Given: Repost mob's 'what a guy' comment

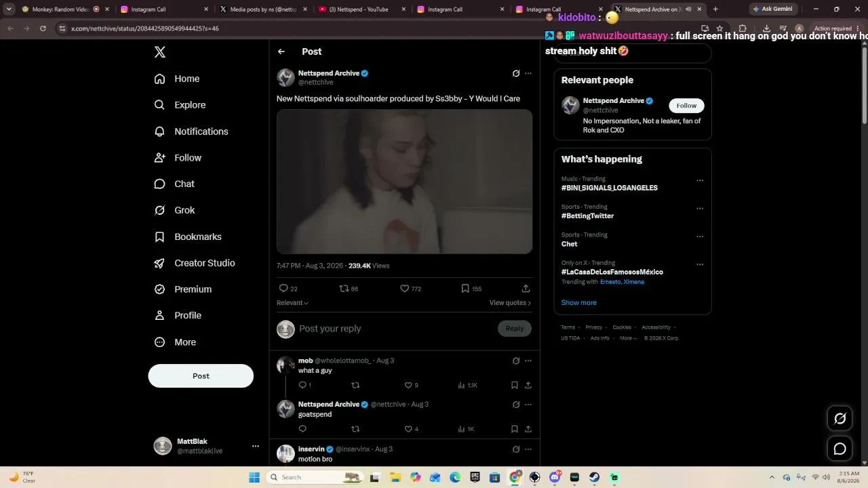Looking at the screenshot, I should (x=355, y=385).
